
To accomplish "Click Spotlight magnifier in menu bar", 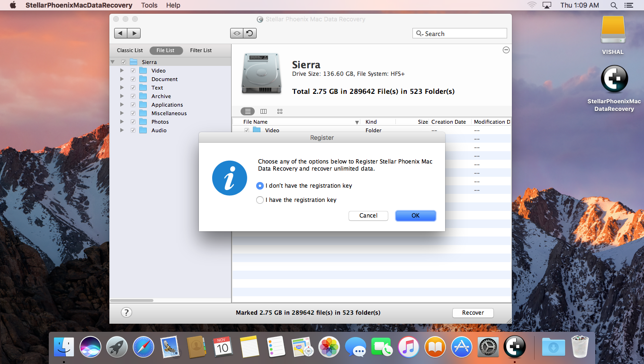I will tap(614, 5).
